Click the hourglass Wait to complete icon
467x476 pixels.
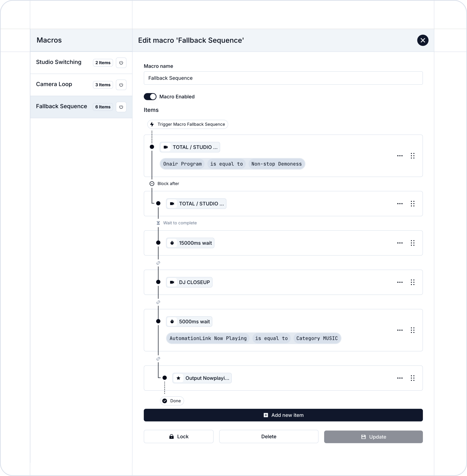pos(158,223)
